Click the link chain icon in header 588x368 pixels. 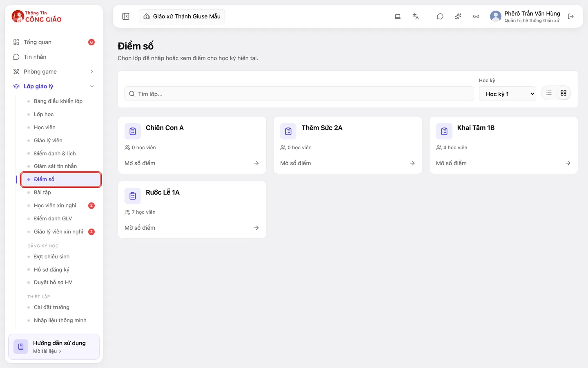tap(476, 16)
